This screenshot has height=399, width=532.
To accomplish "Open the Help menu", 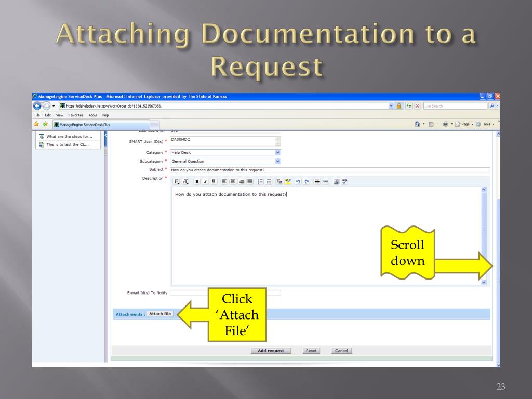I will 105,115.
